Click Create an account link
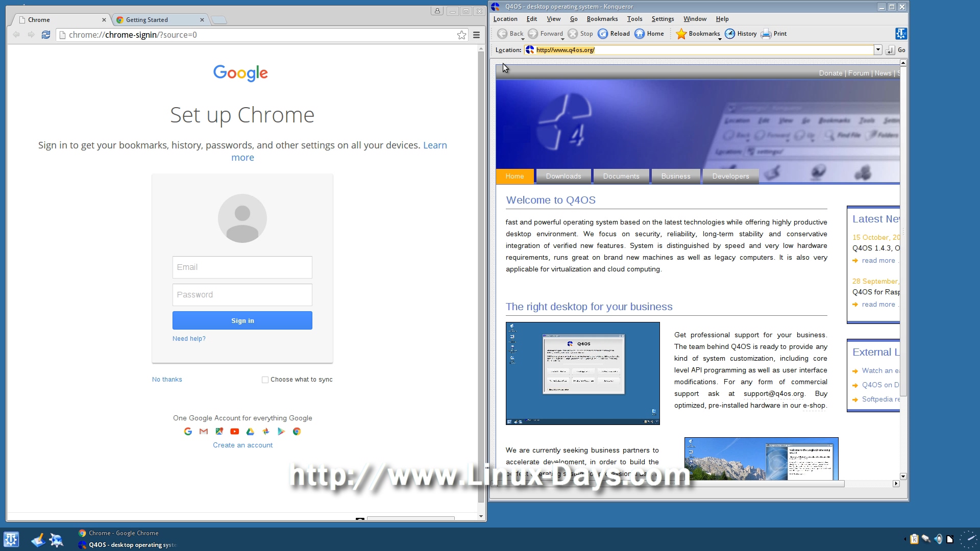Viewport: 980px width, 551px height. click(242, 445)
